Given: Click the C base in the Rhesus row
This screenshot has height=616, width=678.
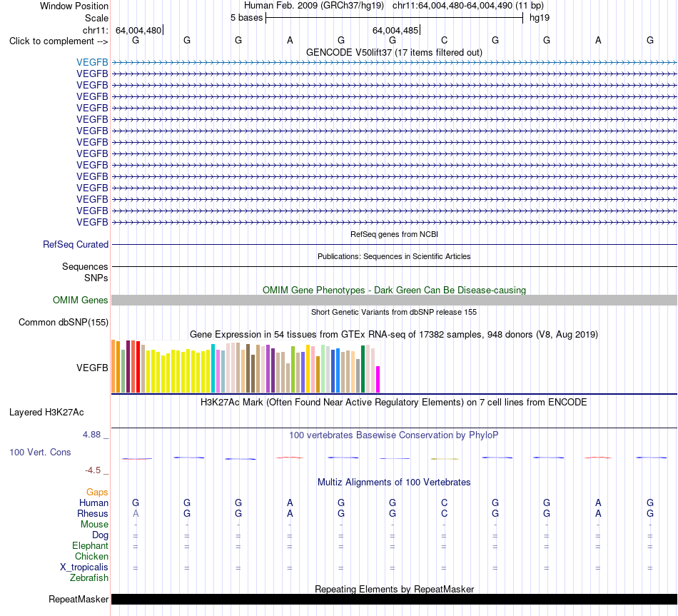Looking at the screenshot, I should pyautogui.click(x=444, y=513).
